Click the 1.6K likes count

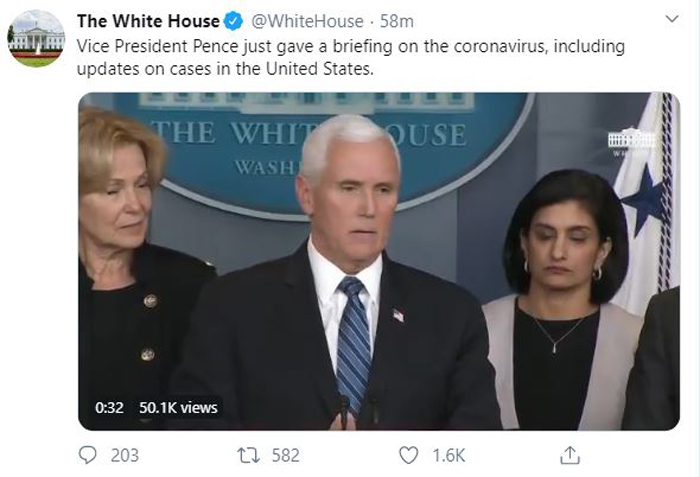(x=449, y=456)
